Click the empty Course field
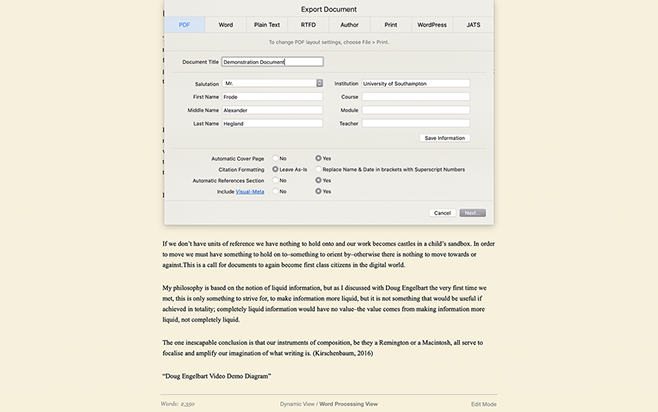The width and height of the screenshot is (658, 412). point(415,97)
